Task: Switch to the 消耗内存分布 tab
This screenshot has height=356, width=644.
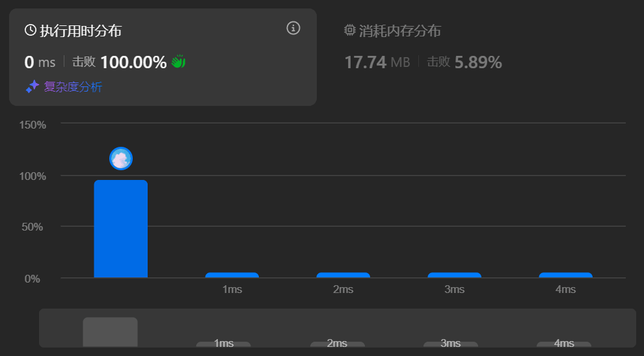Action: click(x=399, y=31)
